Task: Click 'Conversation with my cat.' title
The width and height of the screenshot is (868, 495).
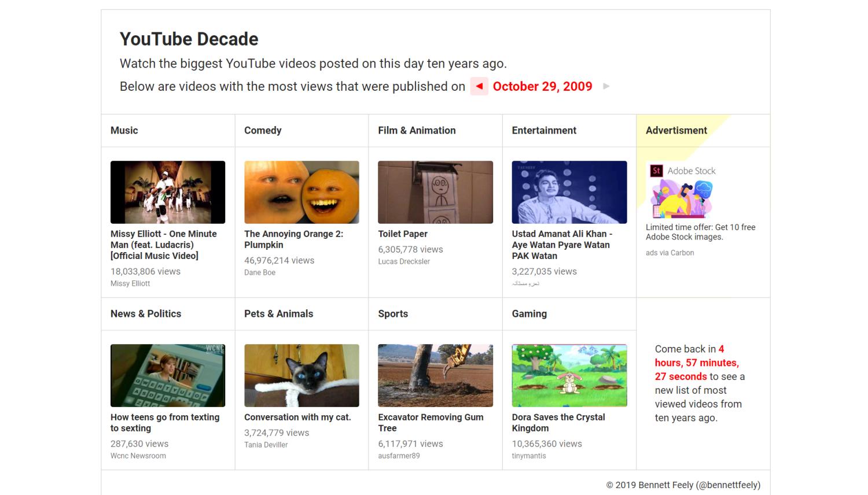Action: pyautogui.click(x=297, y=417)
